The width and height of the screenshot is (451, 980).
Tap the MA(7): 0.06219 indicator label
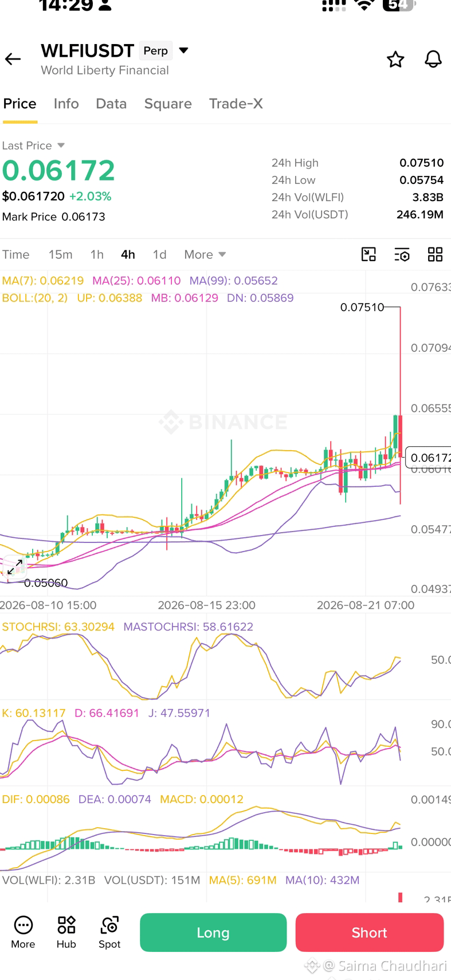[x=43, y=281]
